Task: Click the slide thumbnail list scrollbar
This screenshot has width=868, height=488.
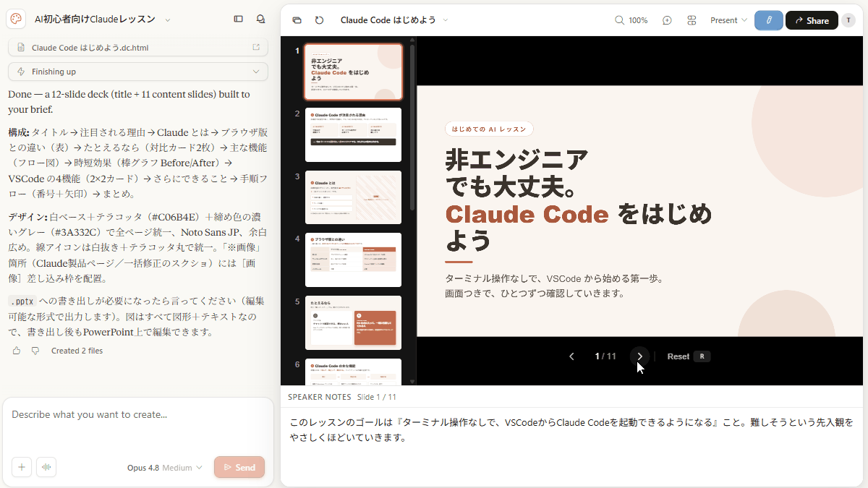Action: (412, 127)
